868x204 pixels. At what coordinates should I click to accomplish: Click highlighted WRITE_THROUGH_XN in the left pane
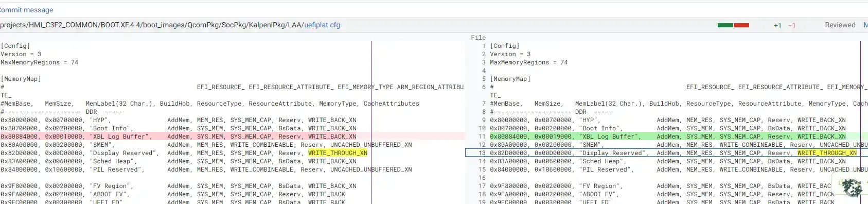tap(338, 153)
